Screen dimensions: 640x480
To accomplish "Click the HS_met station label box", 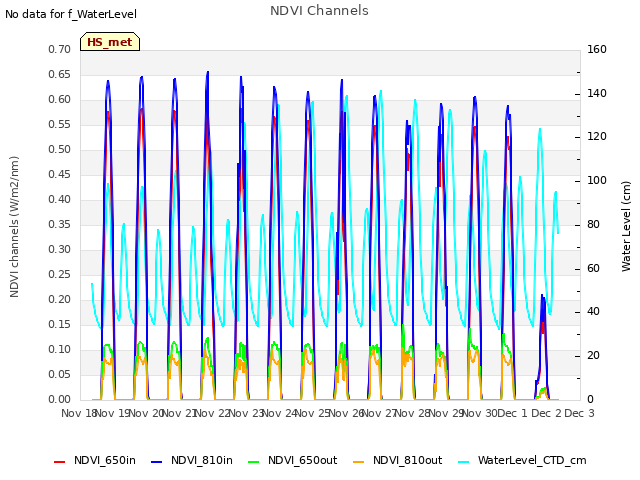I will coord(110,42).
